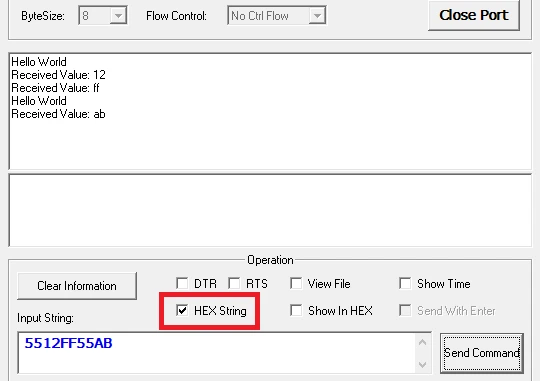Enable the Show In HEX checkbox
The image size is (540, 381).
click(296, 310)
